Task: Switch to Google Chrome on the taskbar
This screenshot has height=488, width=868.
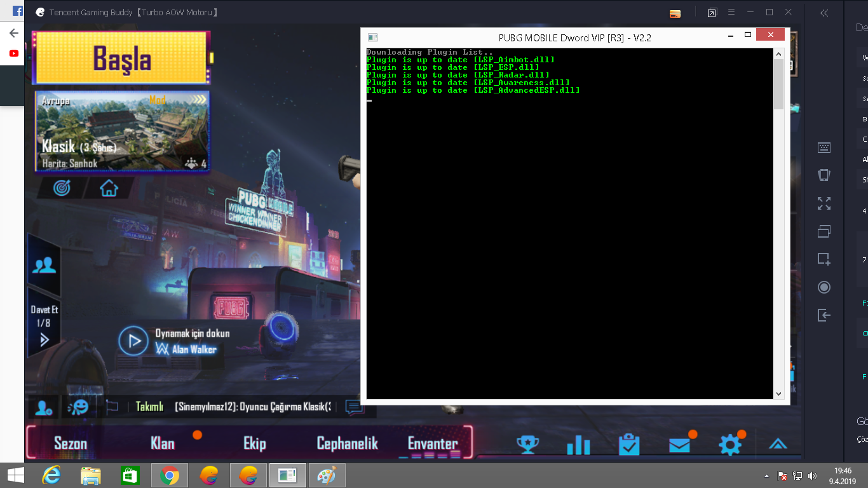Action: pyautogui.click(x=170, y=475)
